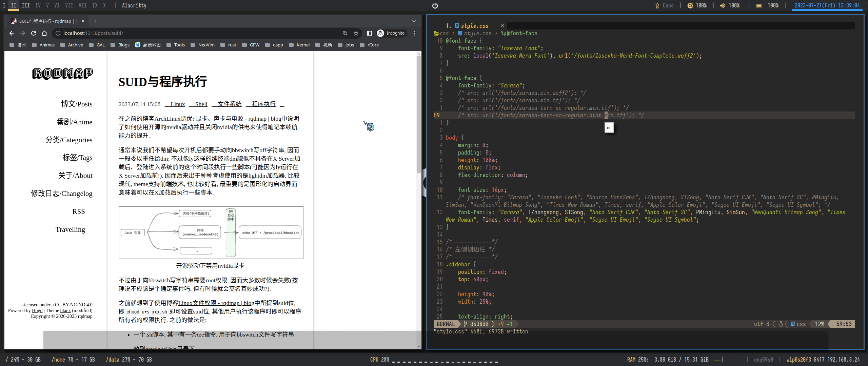Go back in the browser

pos(12,33)
